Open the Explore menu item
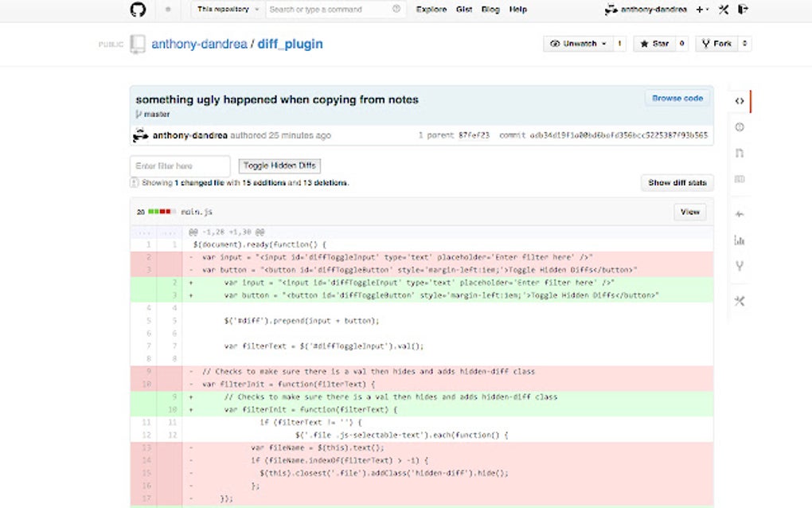The height and width of the screenshot is (508, 812). pyautogui.click(x=431, y=10)
